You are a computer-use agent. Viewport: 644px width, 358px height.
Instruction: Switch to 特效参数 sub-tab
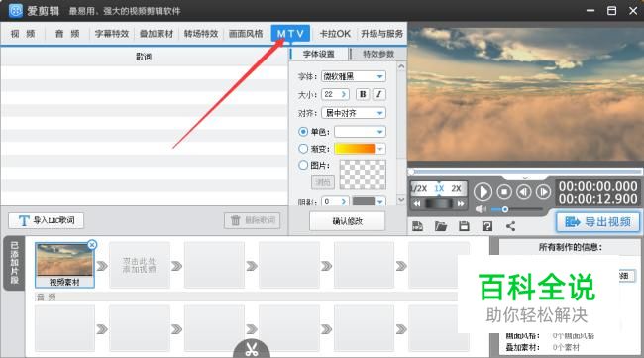[x=378, y=54]
